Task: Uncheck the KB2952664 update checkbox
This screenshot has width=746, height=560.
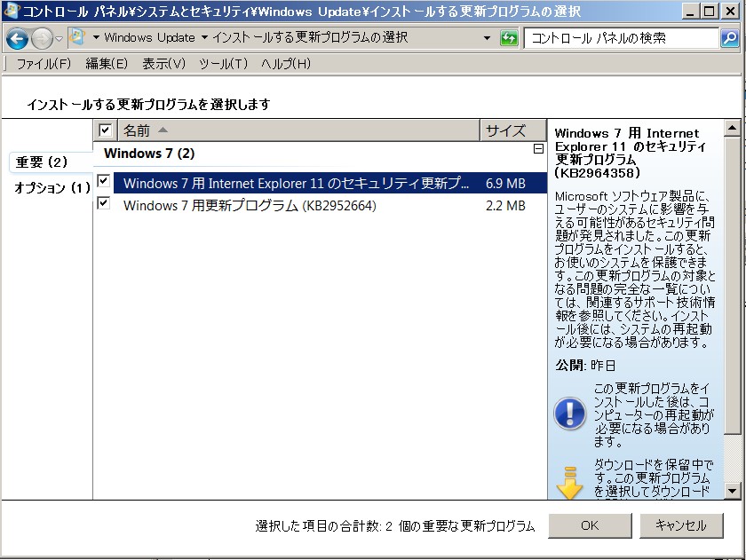Action: click(x=103, y=203)
